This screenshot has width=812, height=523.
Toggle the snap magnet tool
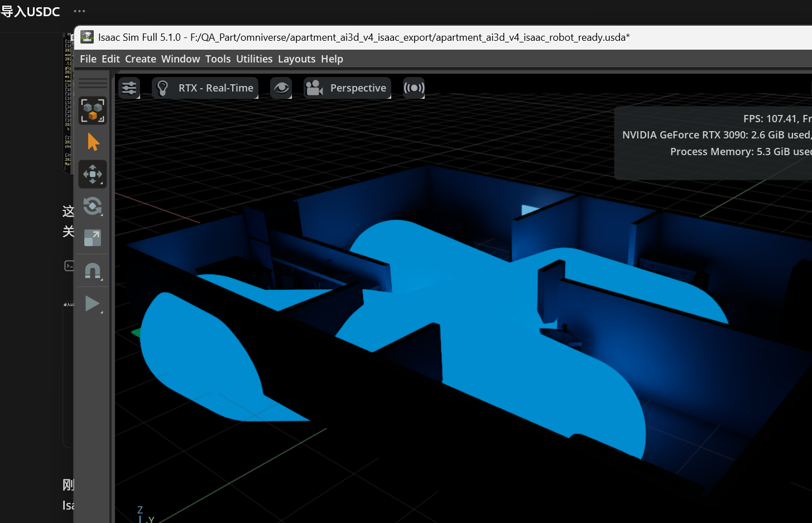tap(93, 271)
